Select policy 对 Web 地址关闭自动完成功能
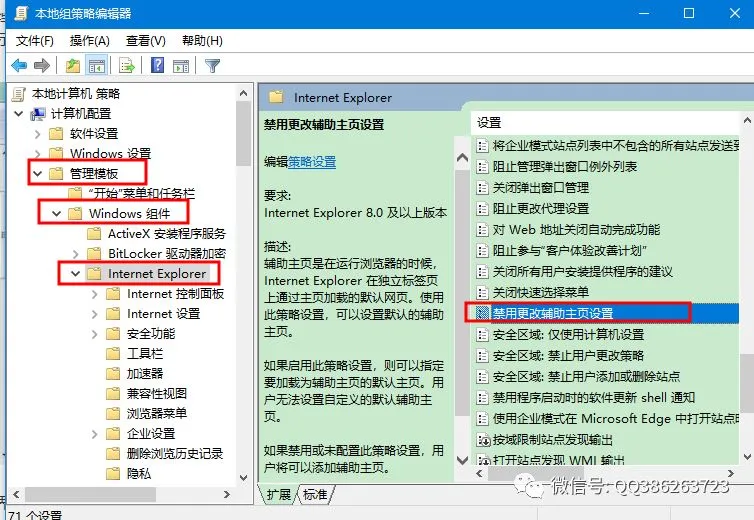 pos(576,230)
